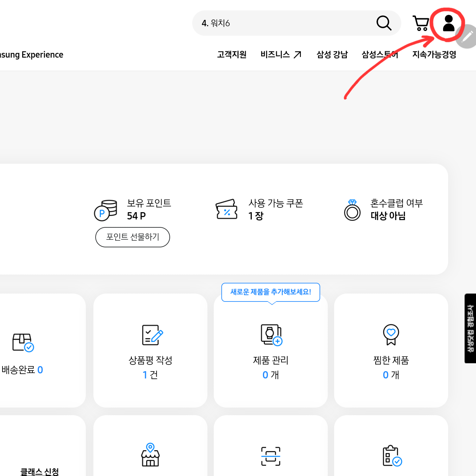Open 클래스 신청 link
The height and width of the screenshot is (476, 476).
pyautogui.click(x=40, y=472)
